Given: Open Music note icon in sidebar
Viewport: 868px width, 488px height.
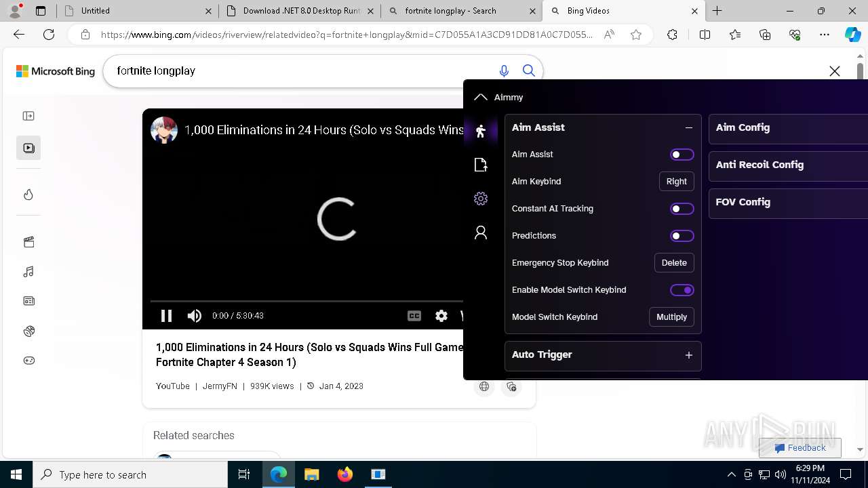Looking at the screenshot, I should click(28, 272).
